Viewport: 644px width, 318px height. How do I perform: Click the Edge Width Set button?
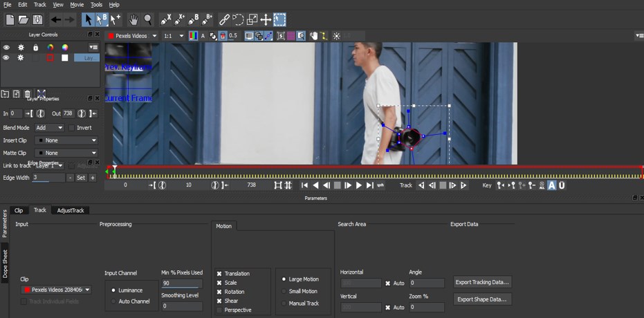(x=81, y=178)
